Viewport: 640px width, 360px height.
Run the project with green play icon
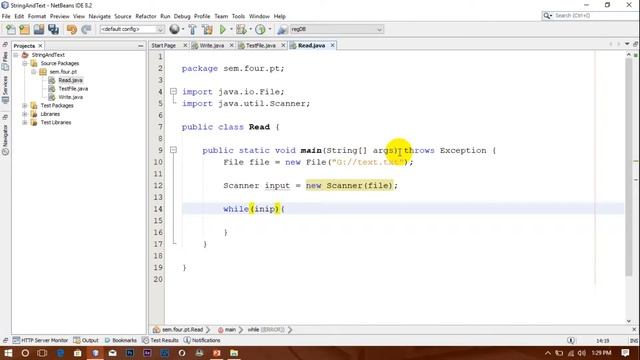tap(222, 29)
